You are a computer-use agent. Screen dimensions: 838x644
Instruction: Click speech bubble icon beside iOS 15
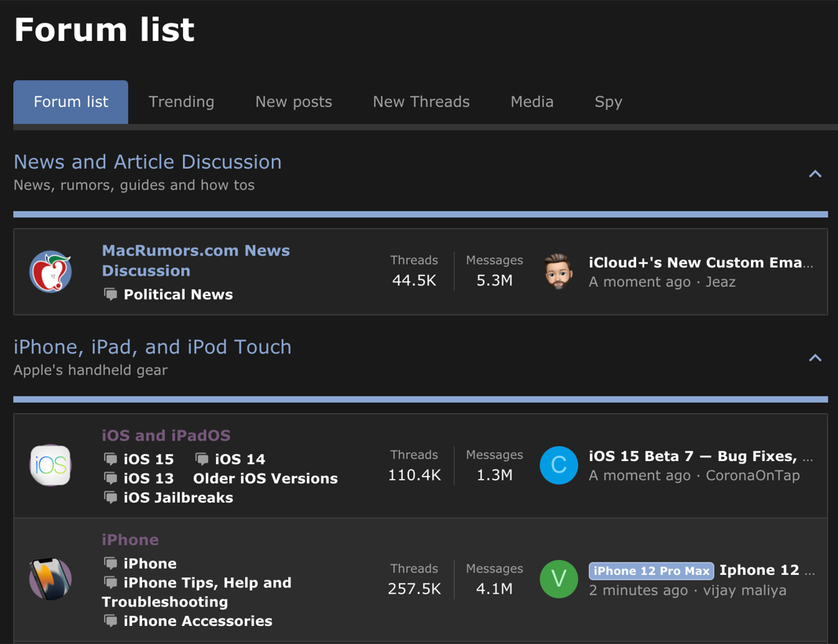111,459
